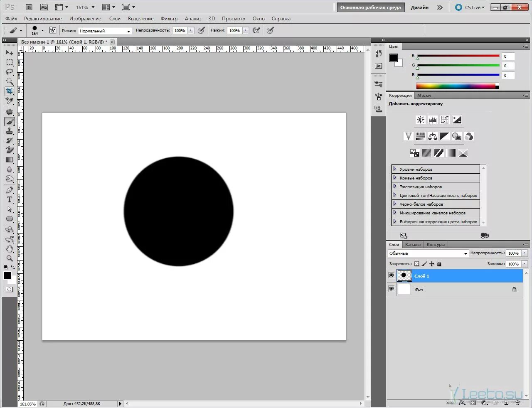Switch to the Маски tab
Image resolution: width=532 pixels, height=408 pixels.
(x=424, y=96)
